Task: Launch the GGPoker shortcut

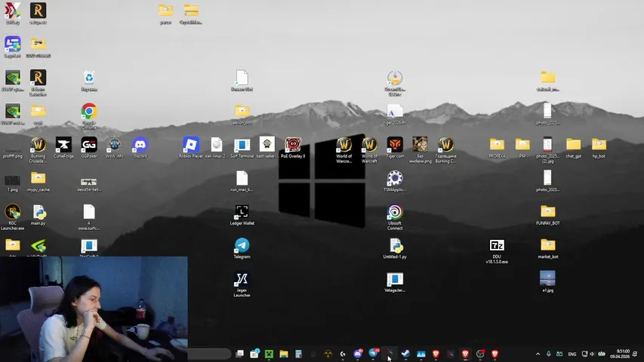Action: coord(89,148)
